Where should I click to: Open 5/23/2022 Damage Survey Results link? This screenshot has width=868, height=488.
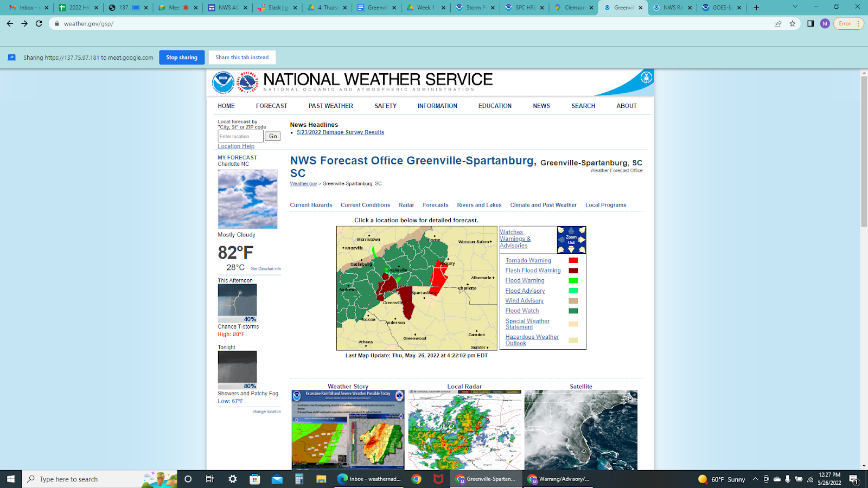pos(340,132)
